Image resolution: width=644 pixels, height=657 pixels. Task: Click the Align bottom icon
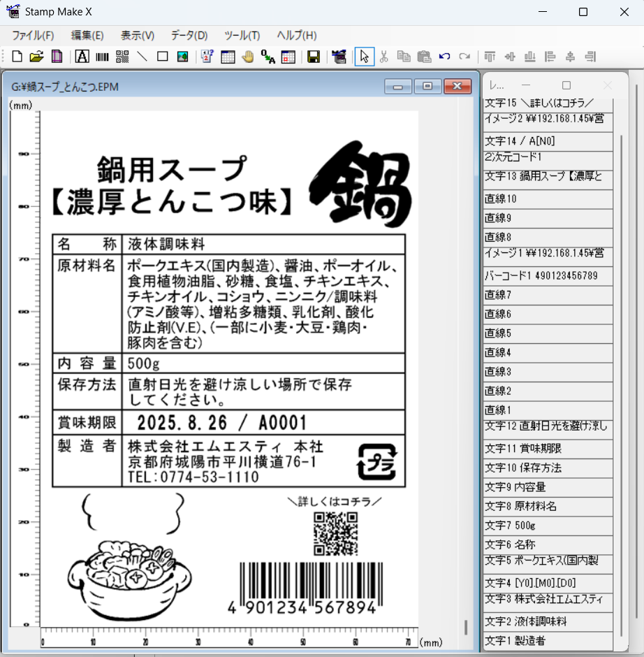pyautogui.click(x=529, y=57)
